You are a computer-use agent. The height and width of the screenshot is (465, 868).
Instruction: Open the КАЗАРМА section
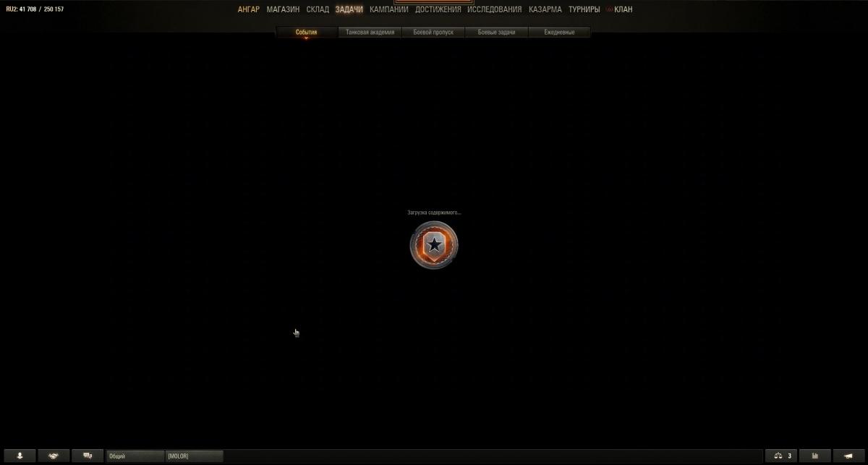pos(545,9)
